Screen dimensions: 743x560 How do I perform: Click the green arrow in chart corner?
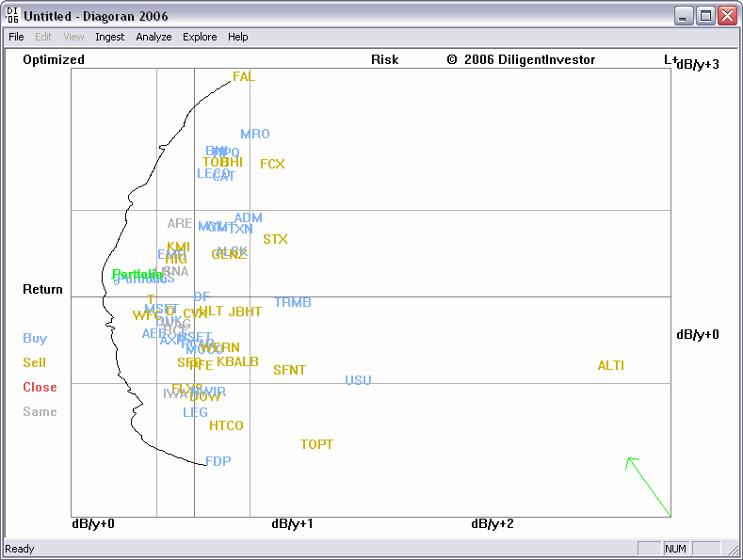click(x=648, y=486)
